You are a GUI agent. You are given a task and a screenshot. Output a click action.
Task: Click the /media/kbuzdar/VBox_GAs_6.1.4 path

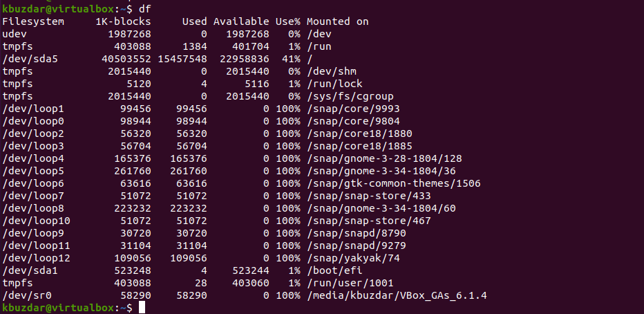(x=397, y=295)
